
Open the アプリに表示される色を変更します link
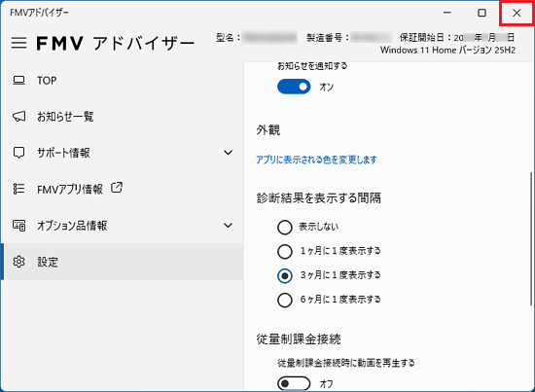coord(316,160)
